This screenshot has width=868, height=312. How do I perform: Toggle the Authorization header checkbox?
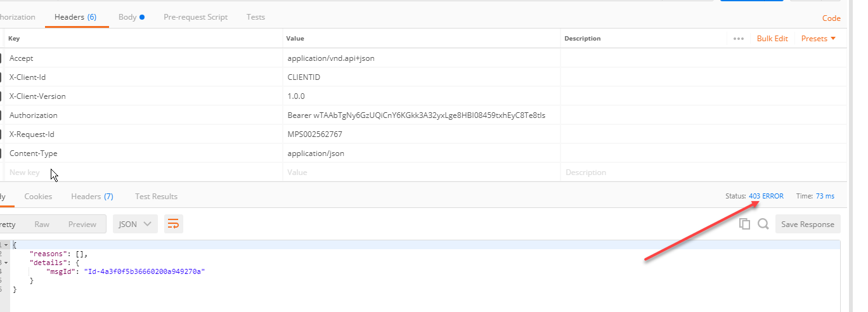pyautogui.click(x=1, y=115)
